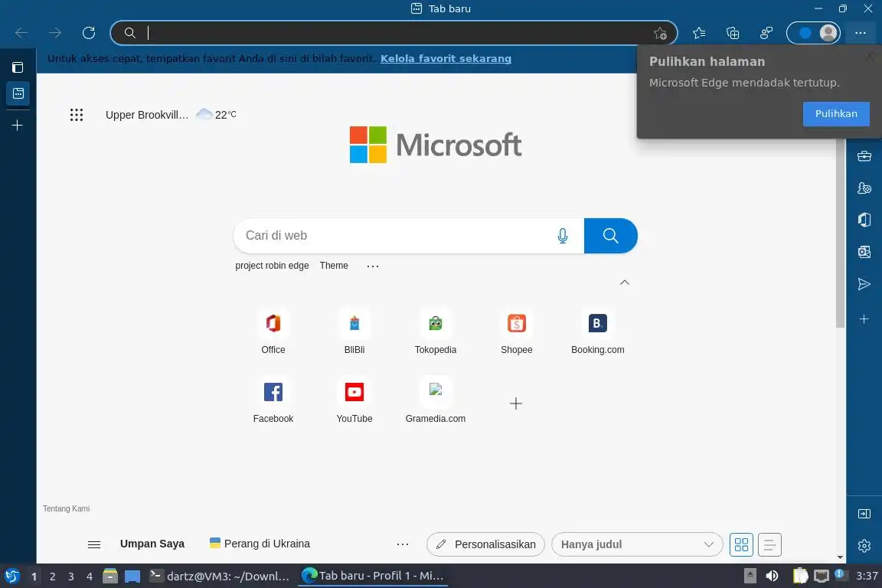Add a new quick link site
This screenshot has width=882, height=588.
516,403
